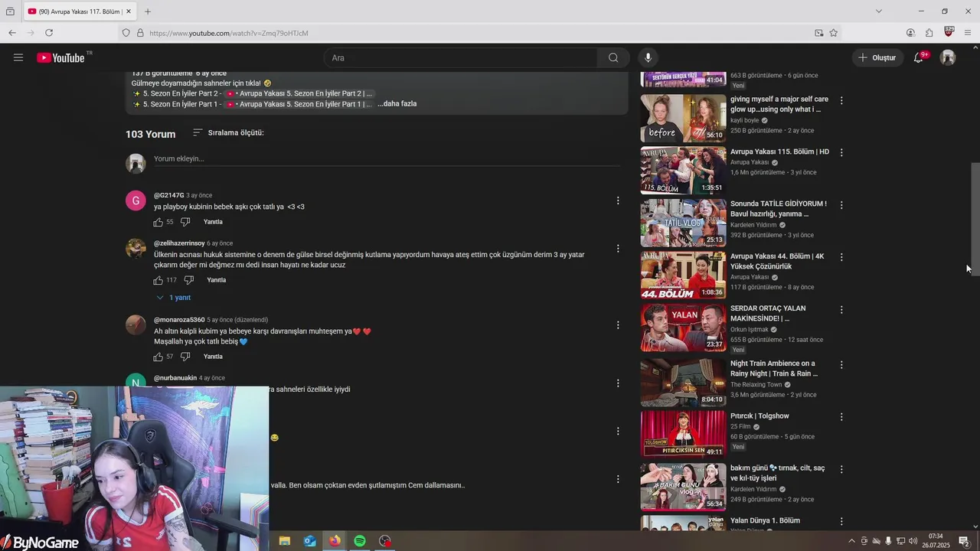Open the list all tabs dropdown
980x551 pixels.
(878, 11)
